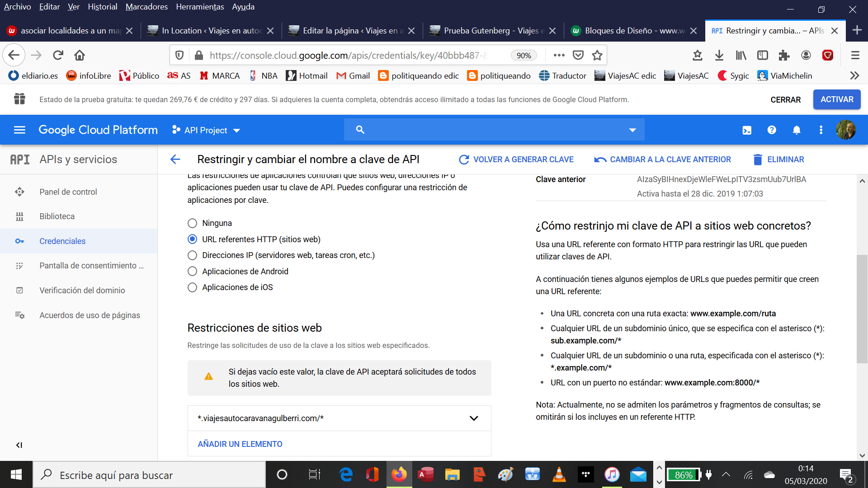
Task: Click CERRAR in the trial banner
Action: pyautogui.click(x=785, y=100)
